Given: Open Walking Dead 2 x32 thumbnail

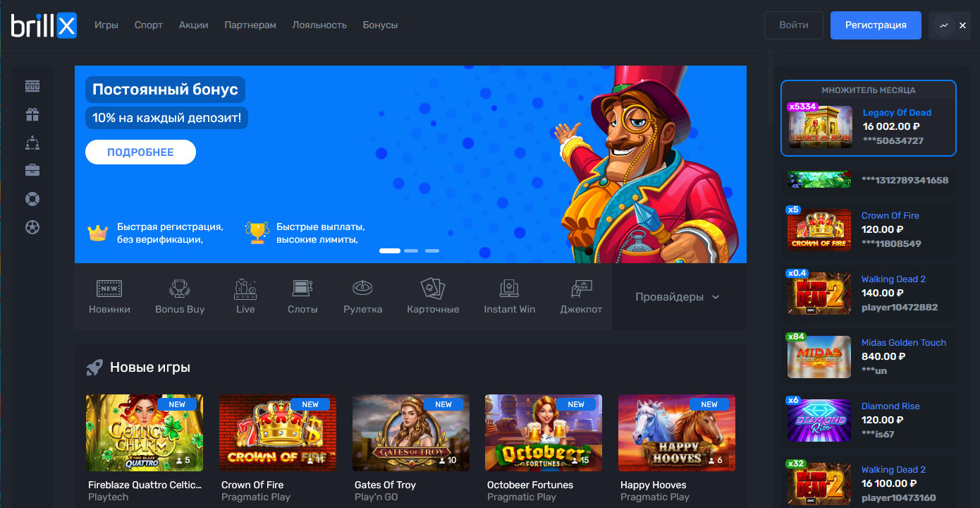Looking at the screenshot, I should (x=819, y=483).
